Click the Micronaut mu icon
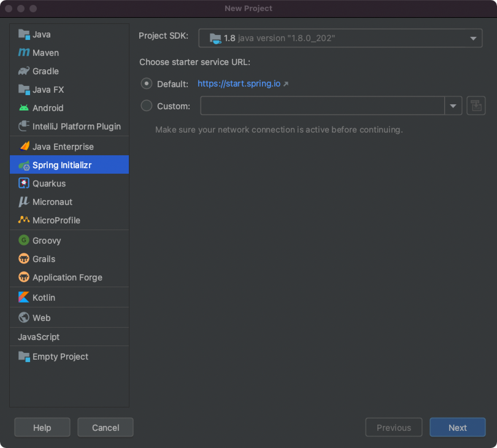The image size is (497, 448). 24,202
